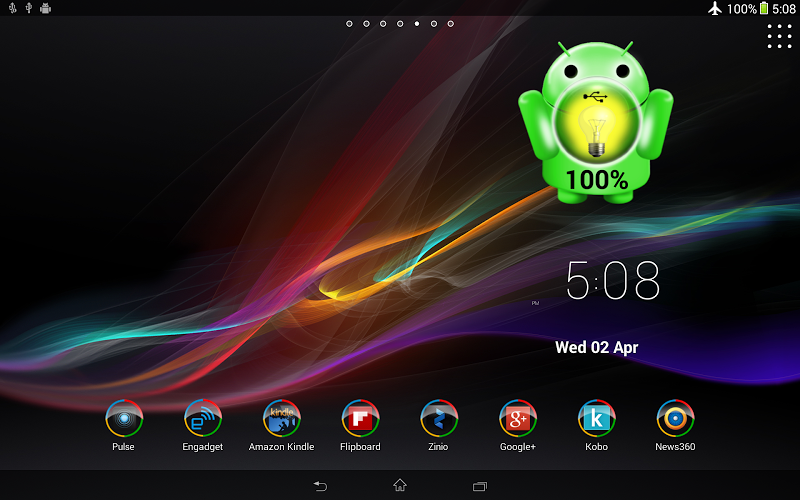Go to the second home screen page dot
The width and height of the screenshot is (800, 500).
point(366,23)
